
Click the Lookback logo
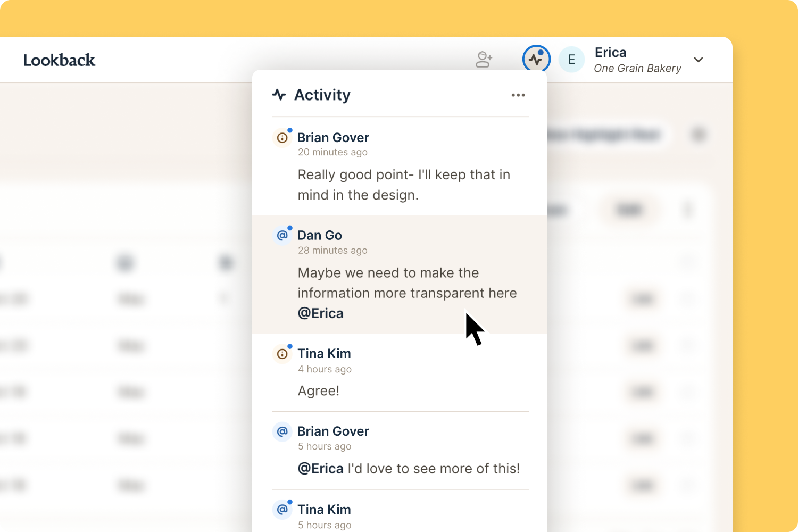tap(59, 60)
